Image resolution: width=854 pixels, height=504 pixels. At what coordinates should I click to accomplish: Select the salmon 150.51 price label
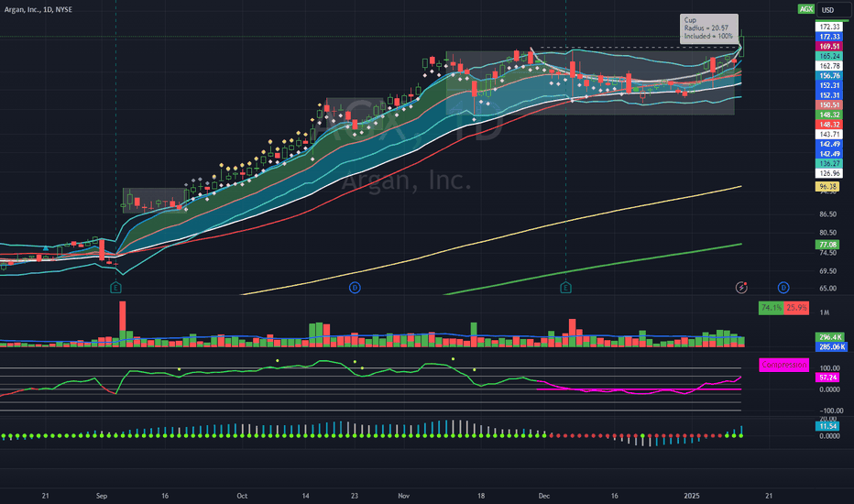click(x=829, y=104)
